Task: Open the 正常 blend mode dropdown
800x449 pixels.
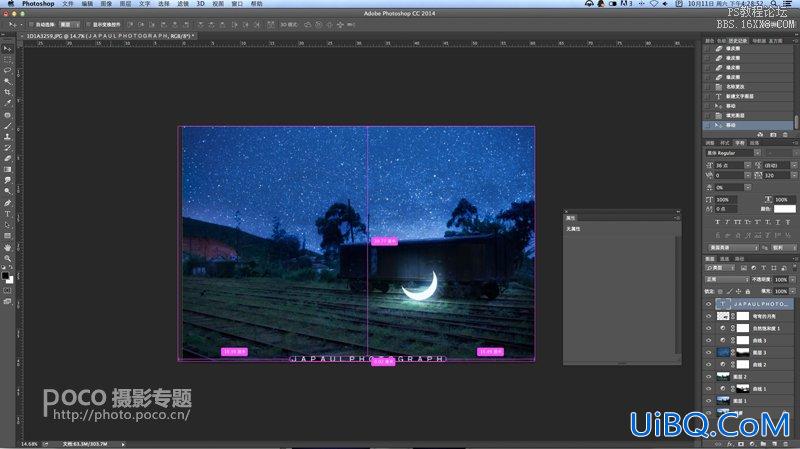Action: (x=727, y=280)
